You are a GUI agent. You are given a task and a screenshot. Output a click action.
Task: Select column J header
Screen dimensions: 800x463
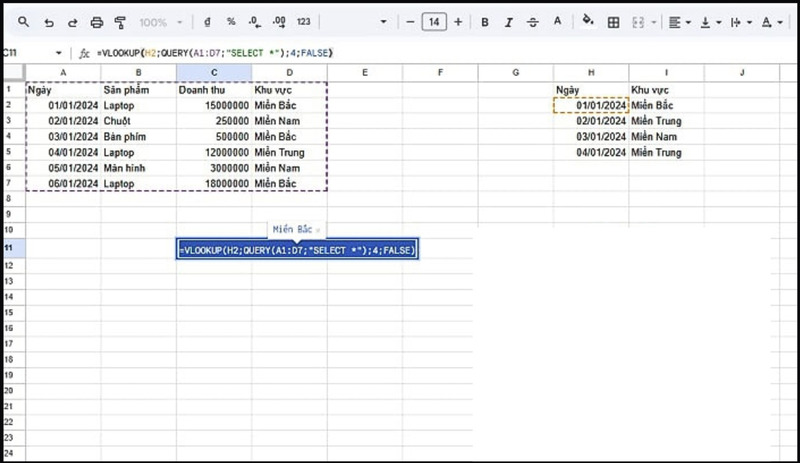tap(742, 72)
